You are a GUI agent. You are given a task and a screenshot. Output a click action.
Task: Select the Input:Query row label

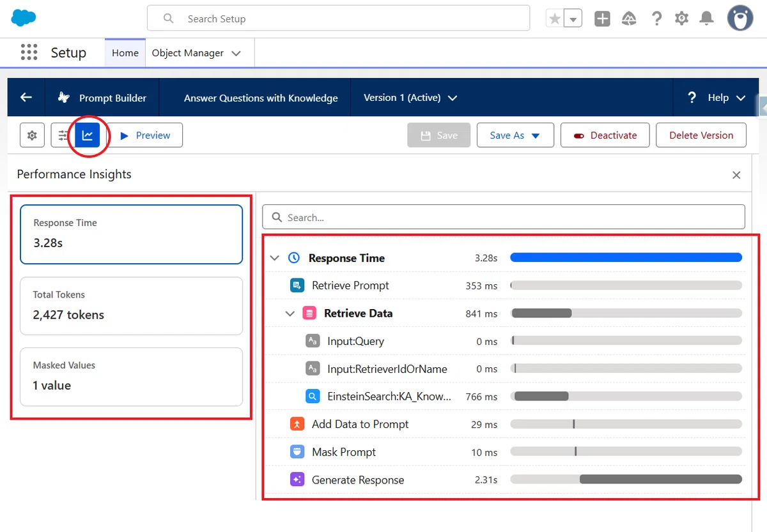coord(355,341)
